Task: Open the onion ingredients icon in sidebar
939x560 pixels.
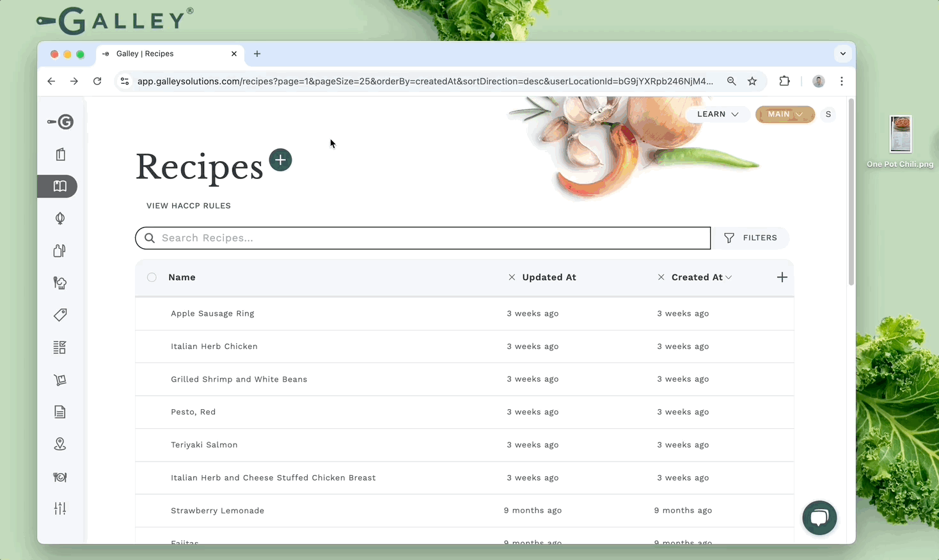Action: (60, 219)
